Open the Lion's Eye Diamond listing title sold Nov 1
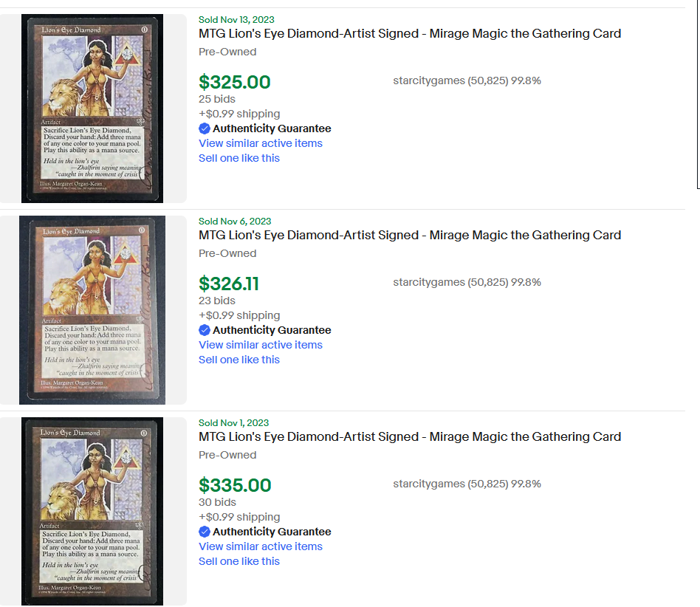The image size is (700, 607). click(409, 436)
